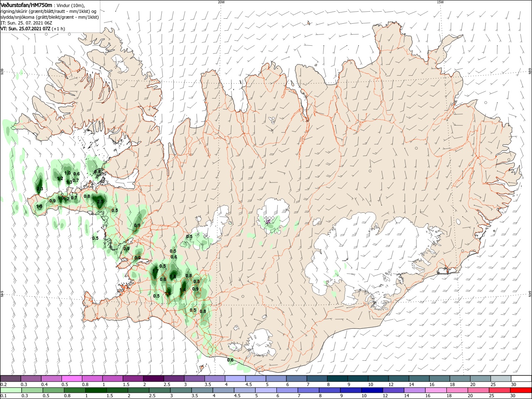
Task: Click the dark mauve snow swatch labeled 0.2
Action: pos(11,379)
